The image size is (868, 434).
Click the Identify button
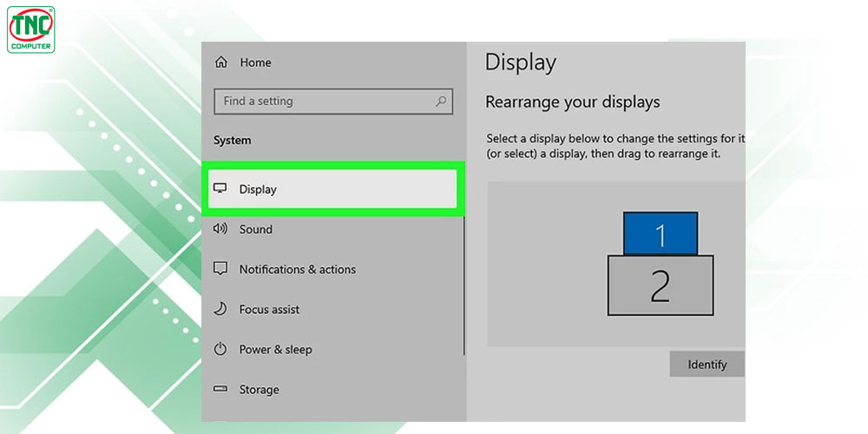[x=707, y=365]
